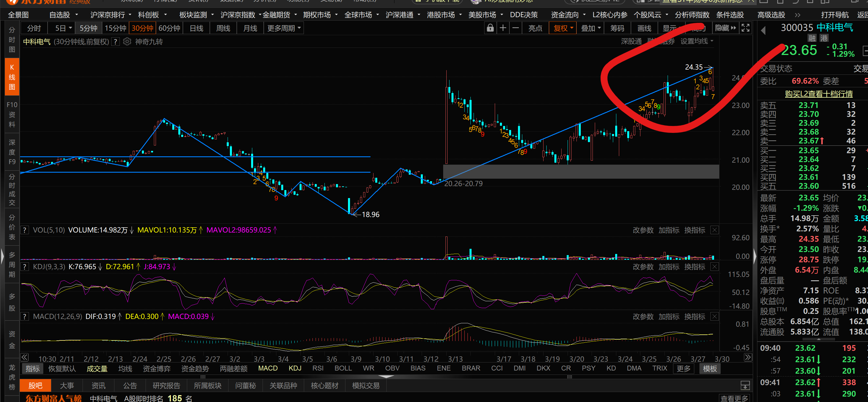Click 改参数 in KDJ panel

coord(643,267)
